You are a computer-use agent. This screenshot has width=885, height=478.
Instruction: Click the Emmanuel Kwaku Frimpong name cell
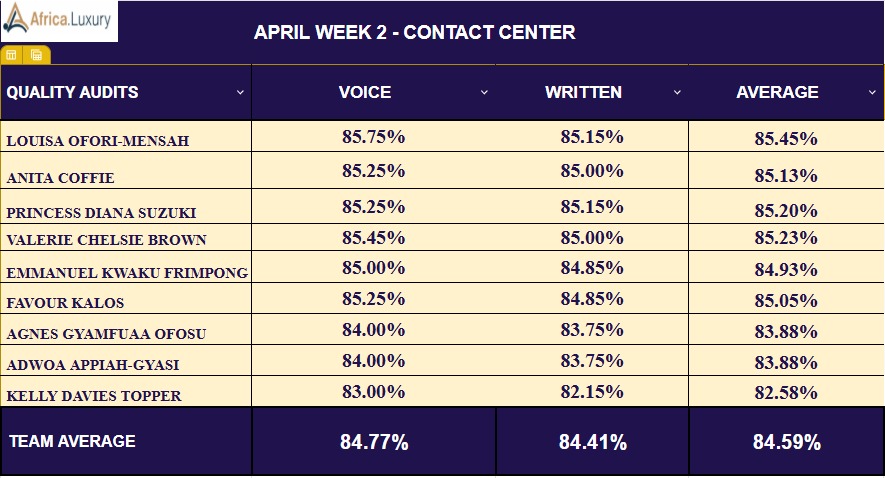[x=127, y=272]
